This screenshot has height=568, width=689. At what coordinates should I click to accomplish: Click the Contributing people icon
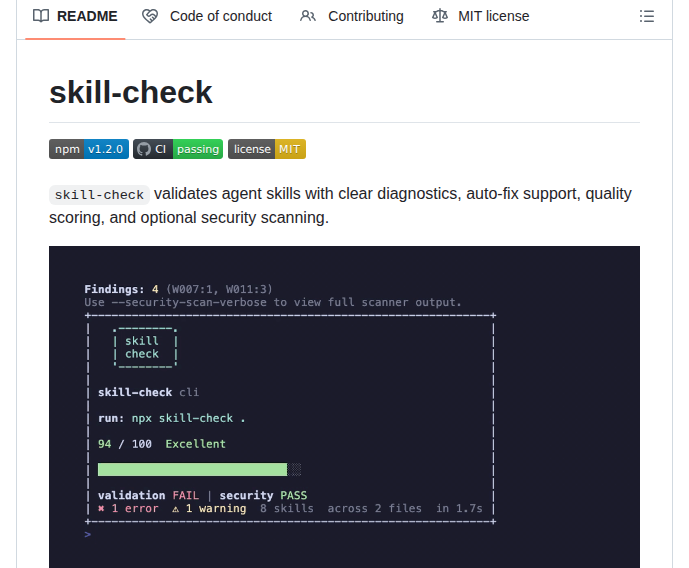308,16
